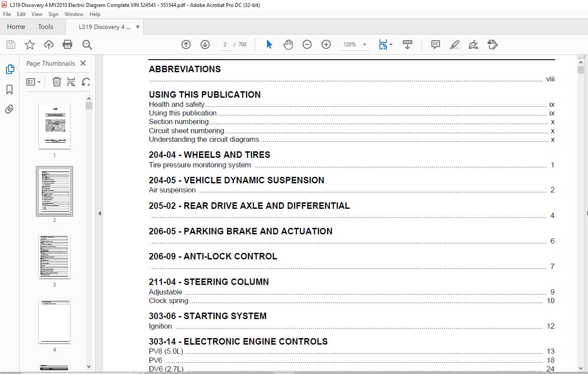Image resolution: width=588 pixels, height=374 pixels.
Task: Click Section numbering entry
Action: point(352,122)
